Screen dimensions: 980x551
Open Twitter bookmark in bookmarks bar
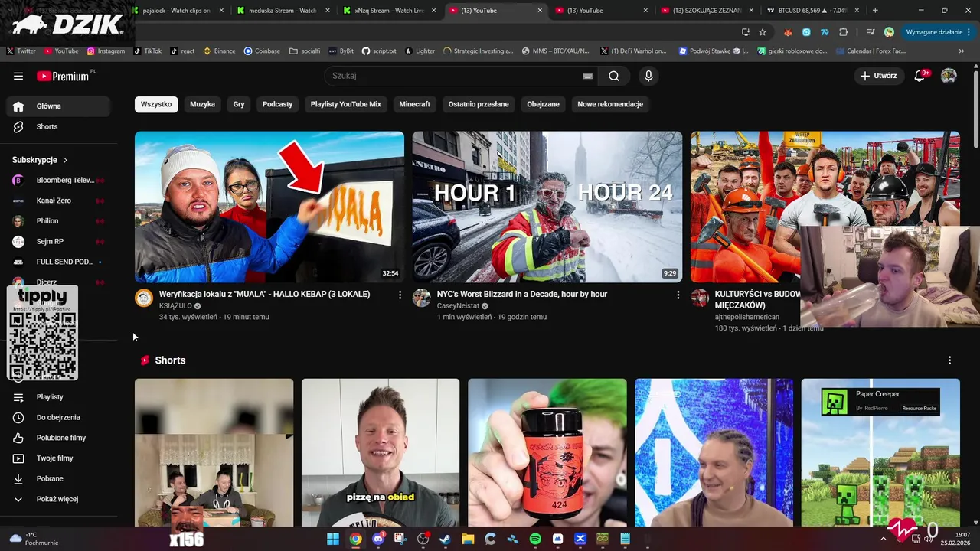click(x=21, y=51)
